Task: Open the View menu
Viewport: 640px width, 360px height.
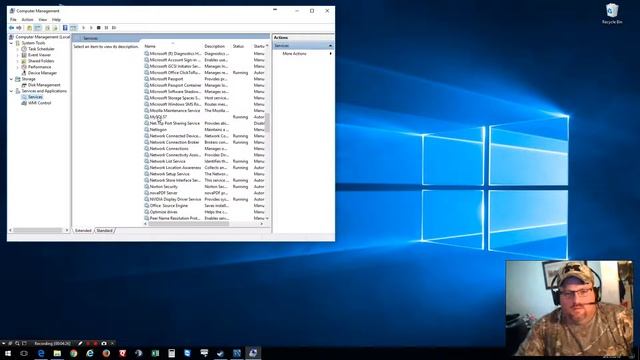Action: (x=42, y=20)
